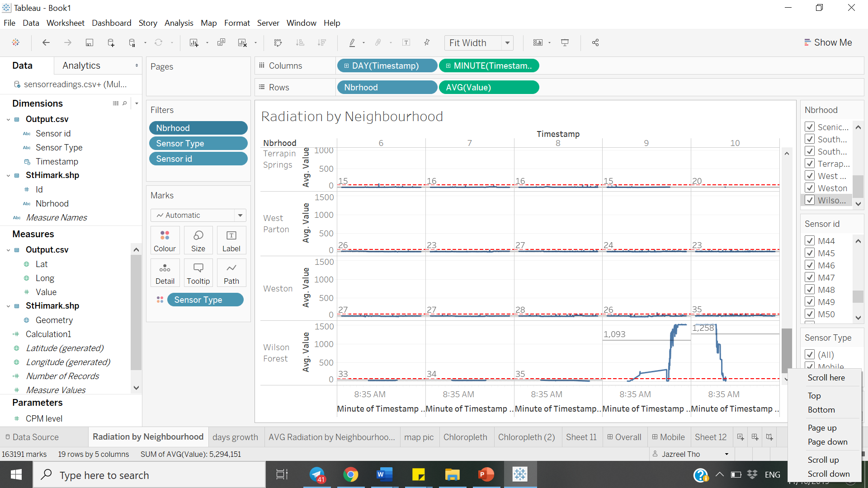
Task: Click the show/hide cards icon
Action: coord(538,42)
